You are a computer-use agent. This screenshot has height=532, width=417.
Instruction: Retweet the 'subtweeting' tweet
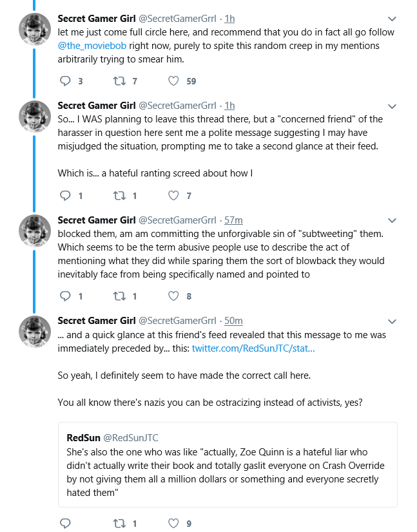tap(119, 296)
